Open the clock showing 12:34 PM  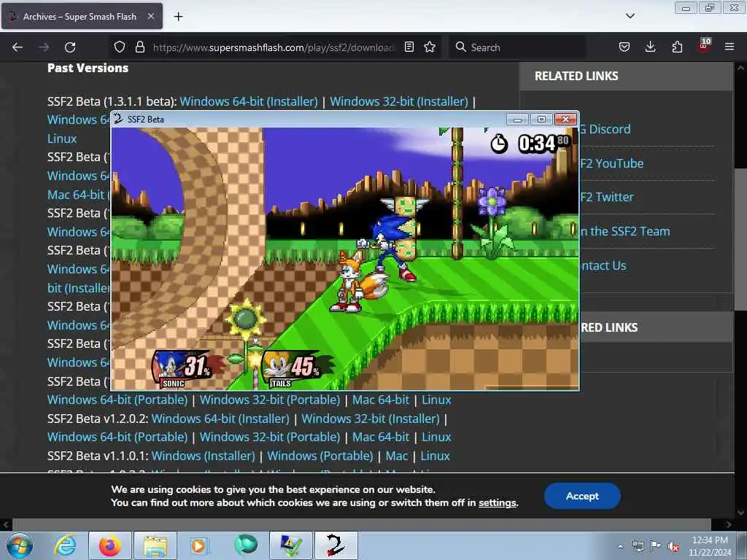point(710,546)
